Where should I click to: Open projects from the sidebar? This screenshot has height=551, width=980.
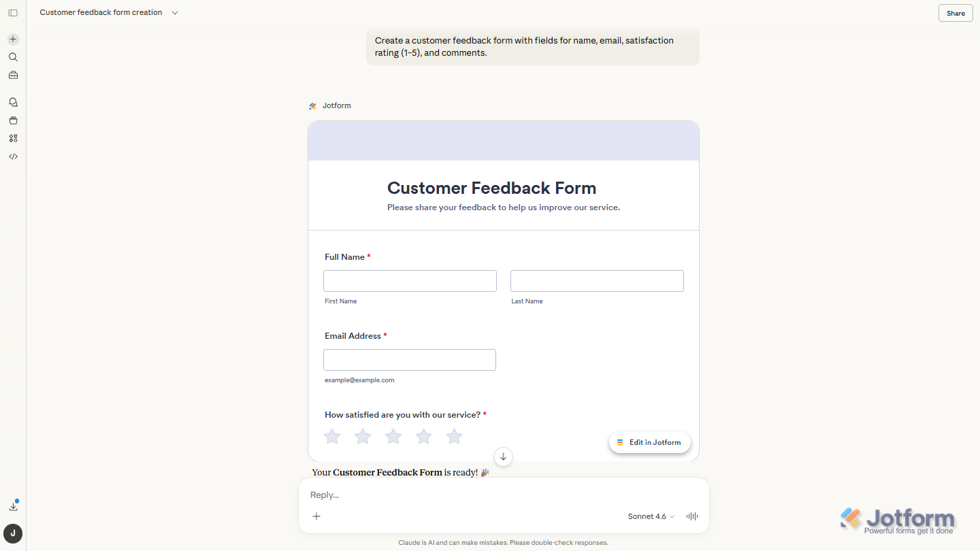pos(13,120)
